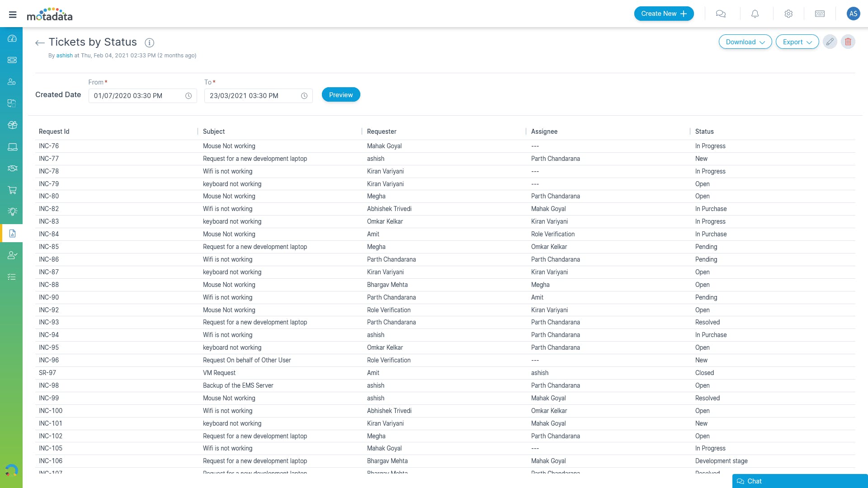The width and height of the screenshot is (868, 488).
Task: Open the To date clock picker
Action: point(304,96)
